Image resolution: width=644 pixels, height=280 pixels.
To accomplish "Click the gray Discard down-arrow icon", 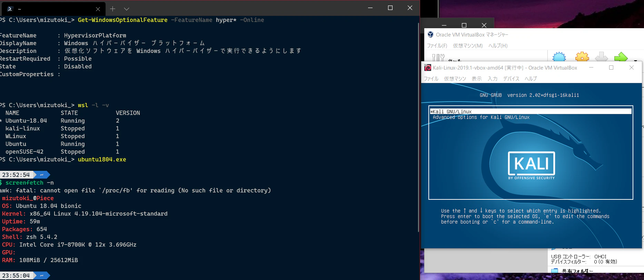I will (601, 57).
